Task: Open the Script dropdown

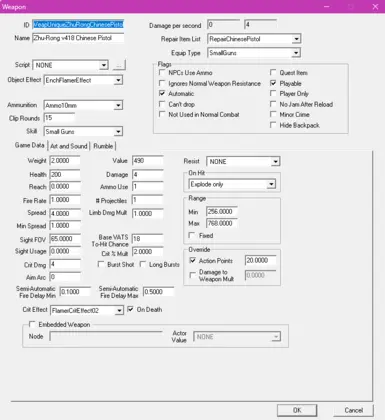Action: point(104,65)
